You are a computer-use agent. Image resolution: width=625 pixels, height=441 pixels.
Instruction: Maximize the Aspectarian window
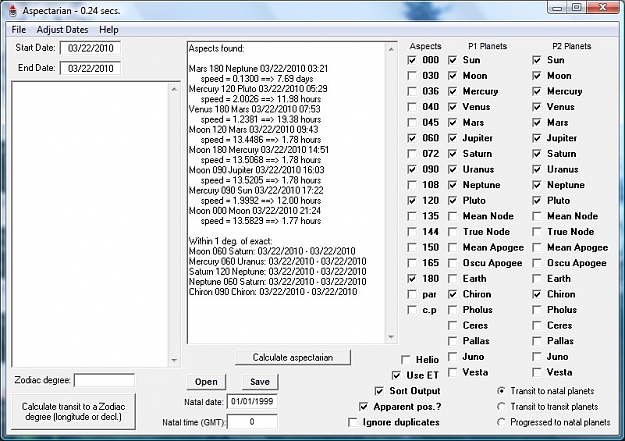pos(576,8)
